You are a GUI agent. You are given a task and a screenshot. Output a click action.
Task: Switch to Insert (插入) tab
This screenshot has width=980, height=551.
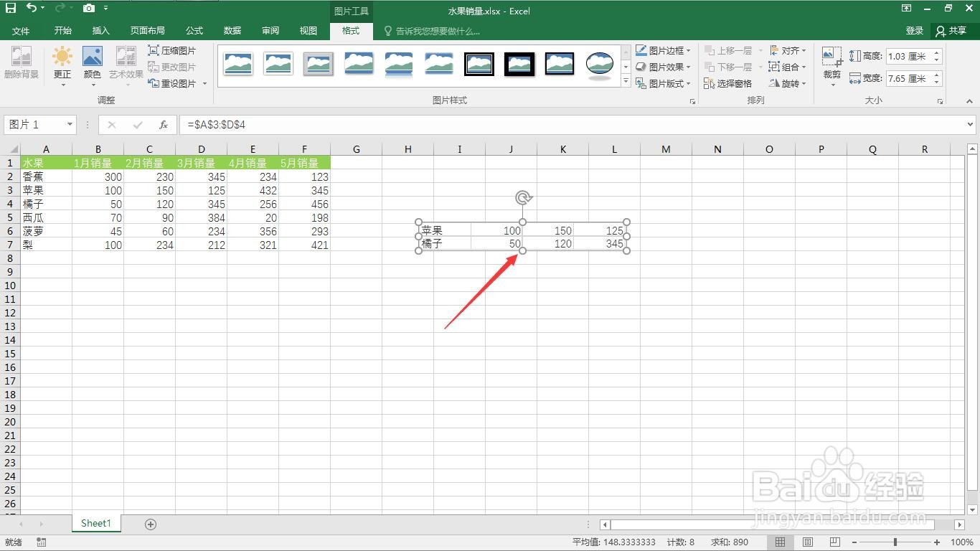coord(101,31)
